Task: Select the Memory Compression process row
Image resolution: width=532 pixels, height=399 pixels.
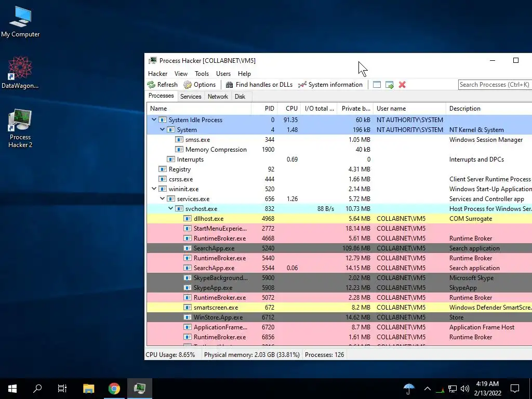Action: point(339,149)
